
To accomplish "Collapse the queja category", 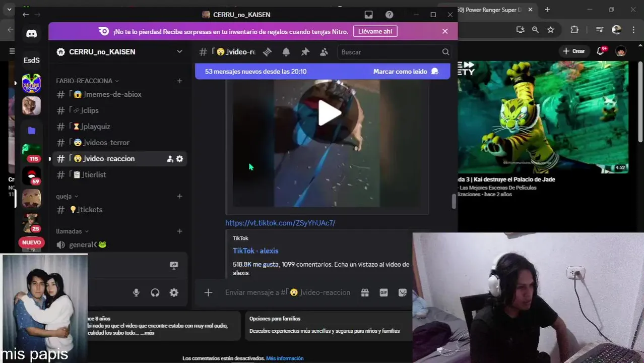I will (67, 196).
